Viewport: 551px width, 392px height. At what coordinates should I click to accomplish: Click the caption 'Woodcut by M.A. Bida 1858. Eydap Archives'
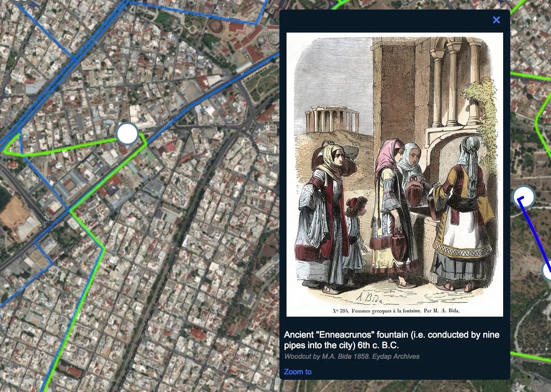pyautogui.click(x=352, y=356)
